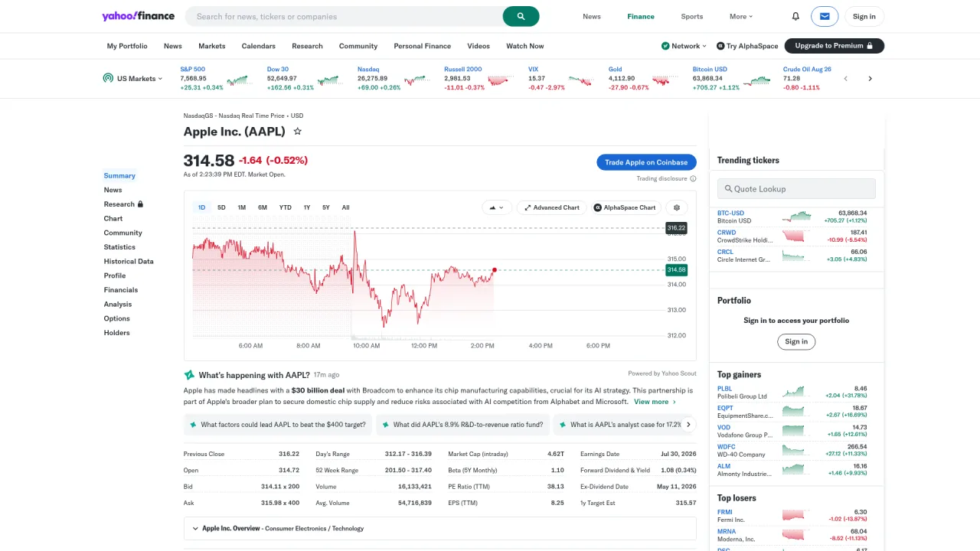The width and height of the screenshot is (980, 551).
Task: Expand View more on AAPL summary
Action: pos(655,402)
